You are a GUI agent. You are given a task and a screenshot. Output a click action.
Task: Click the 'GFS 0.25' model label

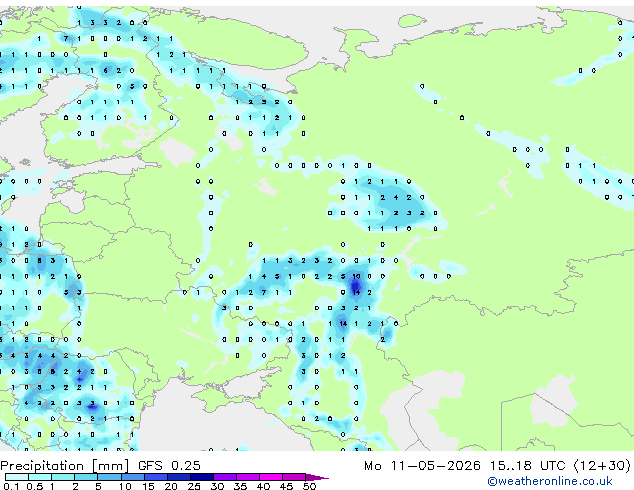(x=169, y=465)
